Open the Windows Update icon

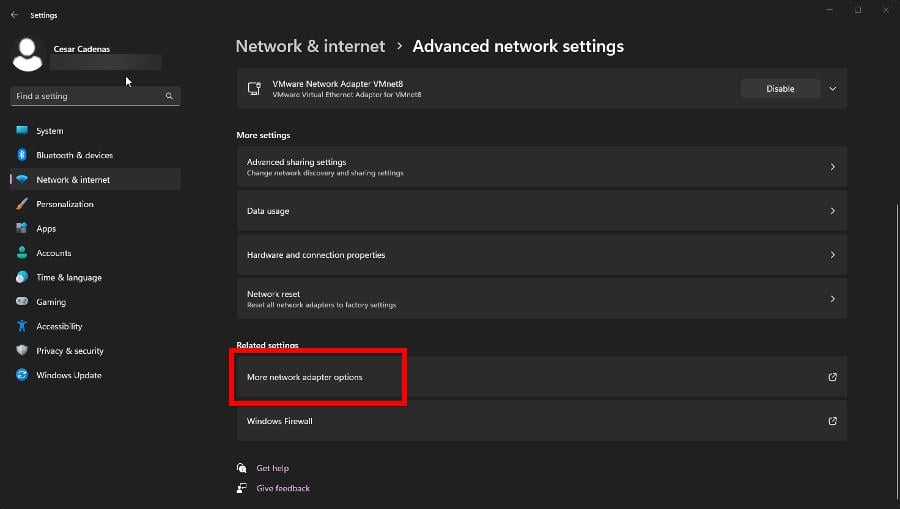pos(22,375)
